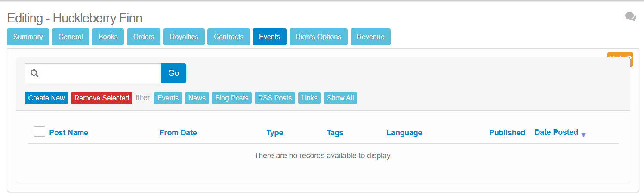
Task: Filter list by Blog Posts
Action: (232, 98)
